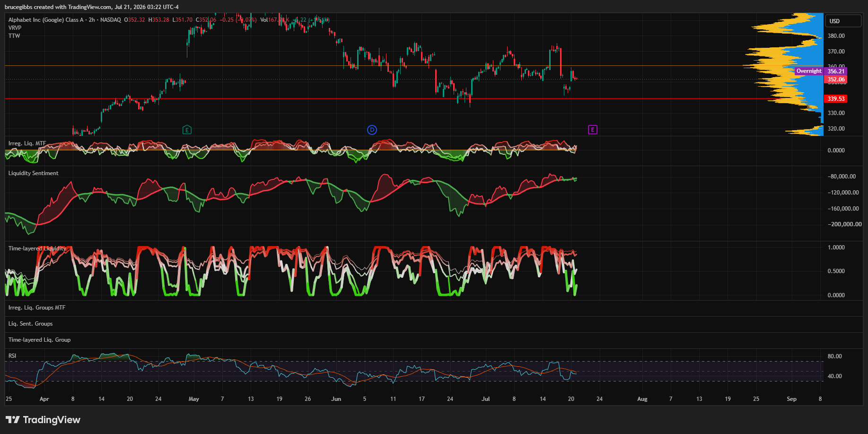Select the TTW indicator label

[x=14, y=36]
